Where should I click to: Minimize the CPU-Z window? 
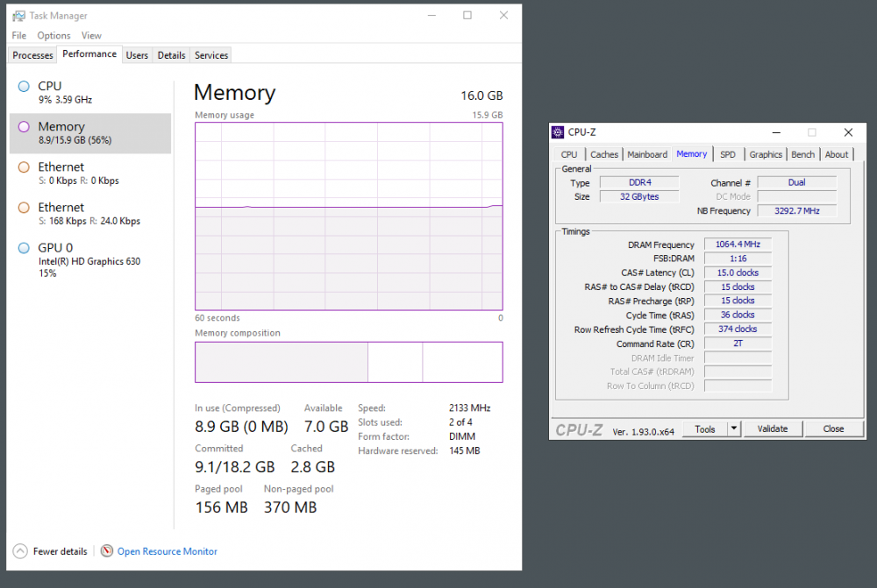[x=776, y=132]
